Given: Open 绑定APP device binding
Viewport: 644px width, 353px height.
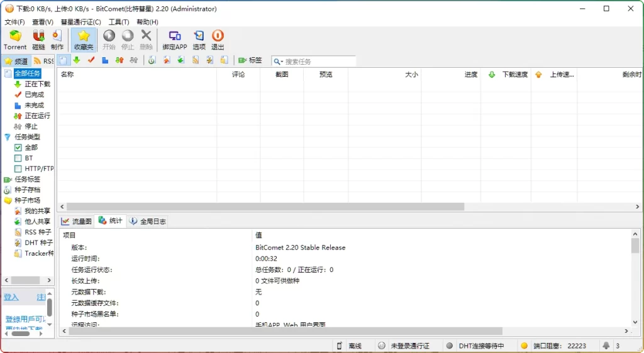Looking at the screenshot, I should click(175, 40).
